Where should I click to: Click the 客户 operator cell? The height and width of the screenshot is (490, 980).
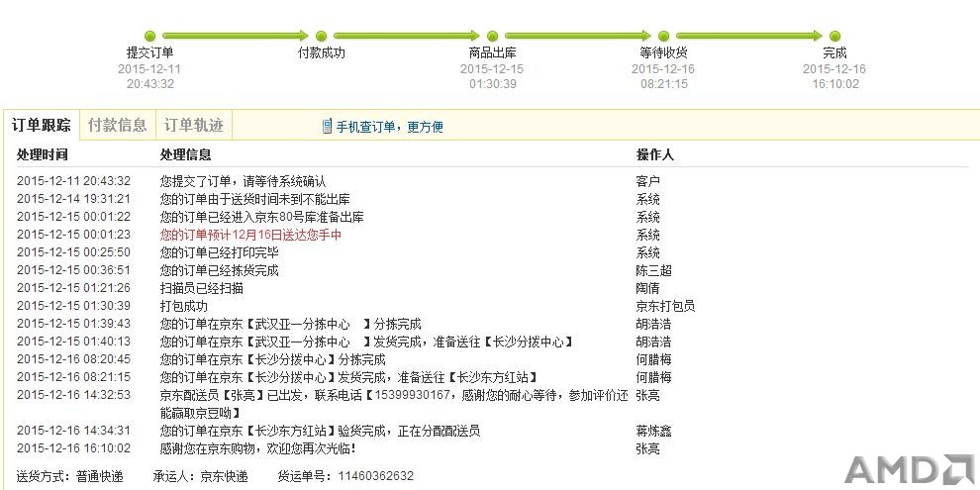point(648,182)
